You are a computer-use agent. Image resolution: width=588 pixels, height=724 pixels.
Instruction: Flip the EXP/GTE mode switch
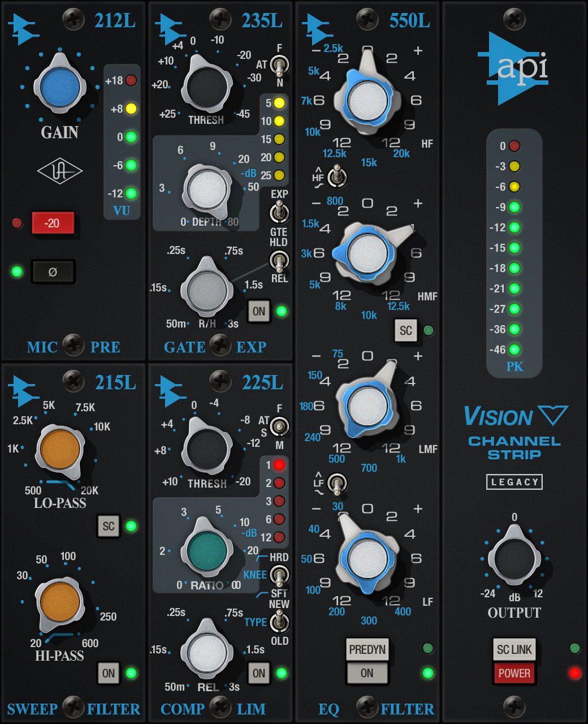click(x=279, y=213)
